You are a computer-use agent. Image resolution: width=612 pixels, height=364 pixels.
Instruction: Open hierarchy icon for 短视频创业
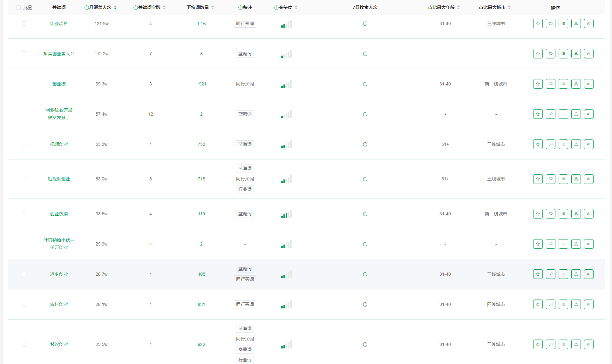[576, 179]
